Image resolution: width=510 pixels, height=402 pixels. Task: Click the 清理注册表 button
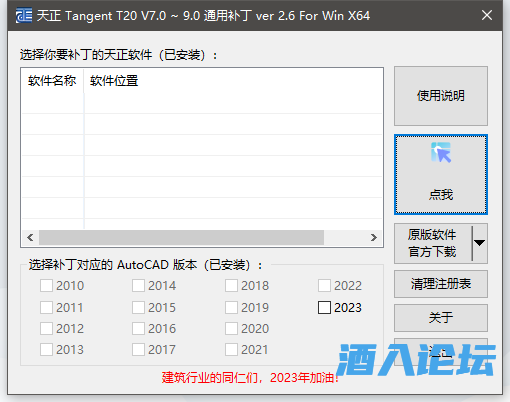[441, 284]
